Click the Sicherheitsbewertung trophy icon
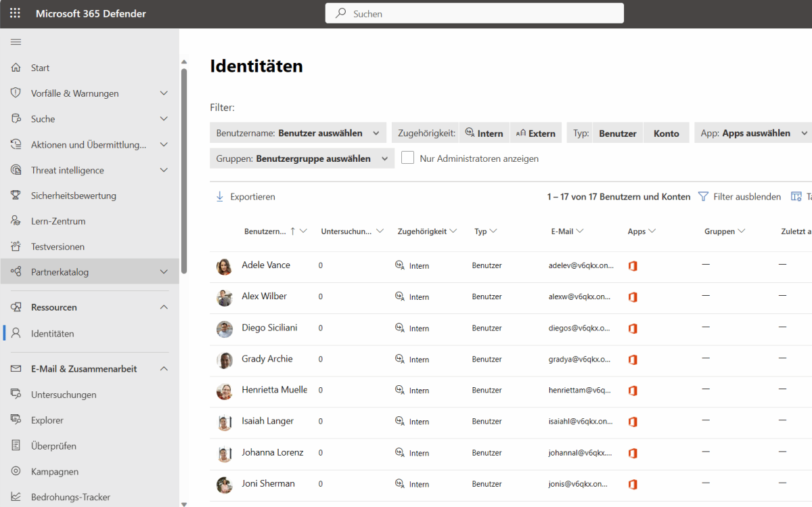This screenshot has width=812, height=507. [x=16, y=196]
